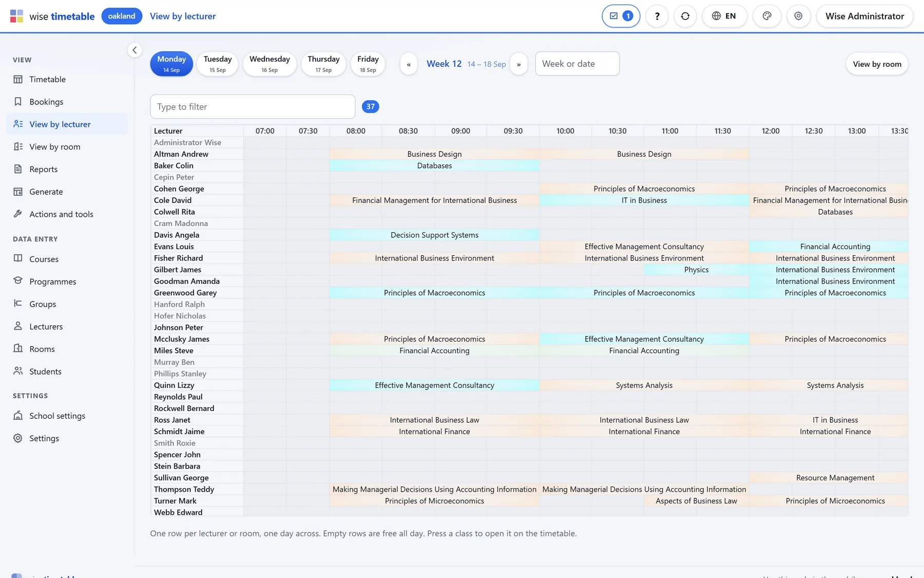The height and width of the screenshot is (578, 924).
Task: Click the Type to filter input field
Action: click(x=253, y=106)
